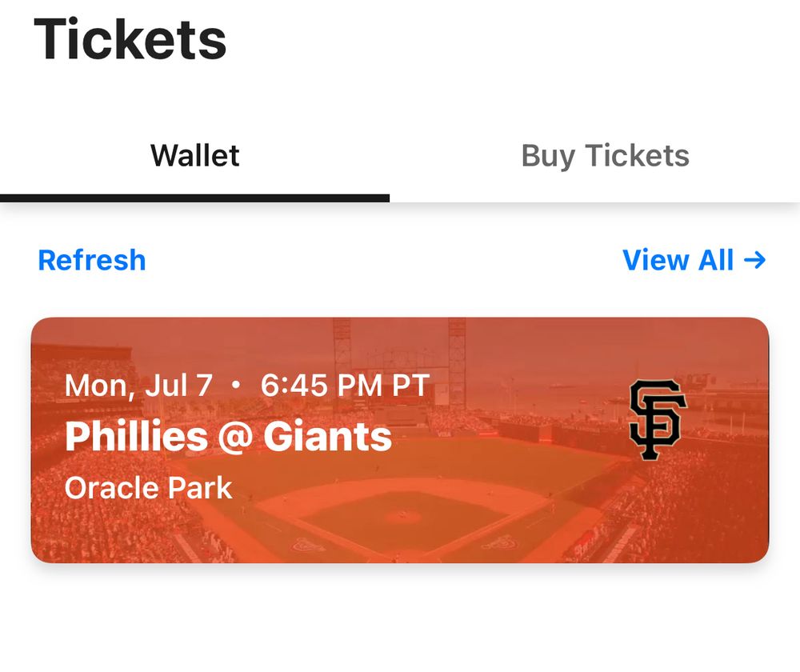800x672 pixels.
Task: Click the right-field stands below Giants logo
Action: [x=680, y=504]
